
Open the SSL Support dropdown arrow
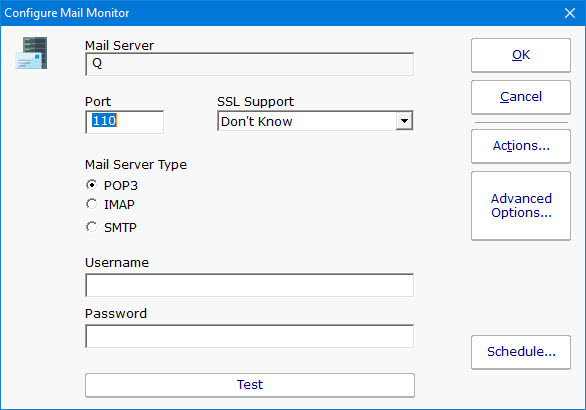click(404, 121)
